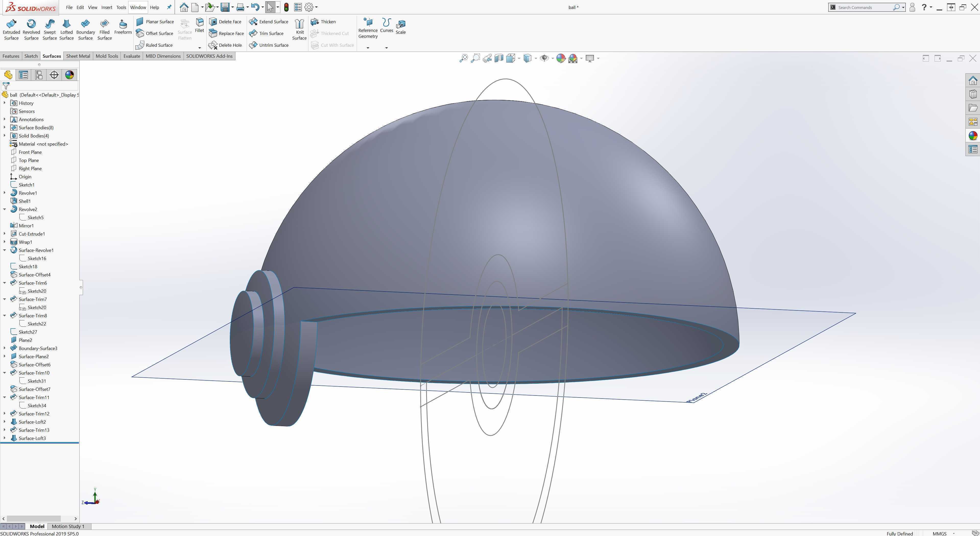Open the ConfigurationManager panel tab

pyautogui.click(x=38, y=75)
